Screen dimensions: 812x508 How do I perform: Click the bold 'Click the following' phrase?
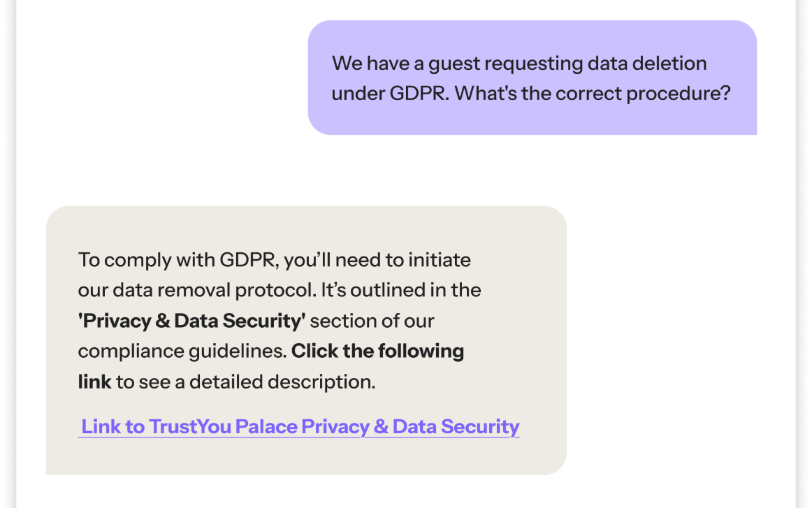tap(377, 351)
